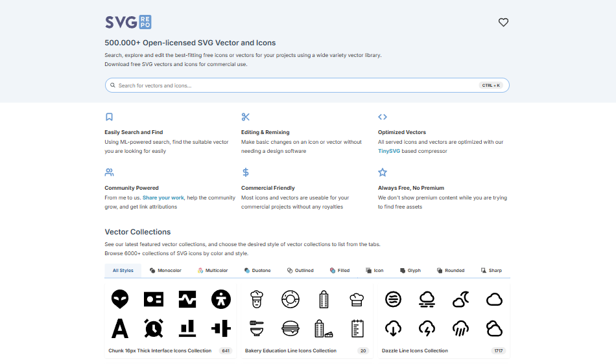The height and width of the screenshot is (364, 616).
Task: Click the ID card icon in Chunk collection
Action: (154, 299)
